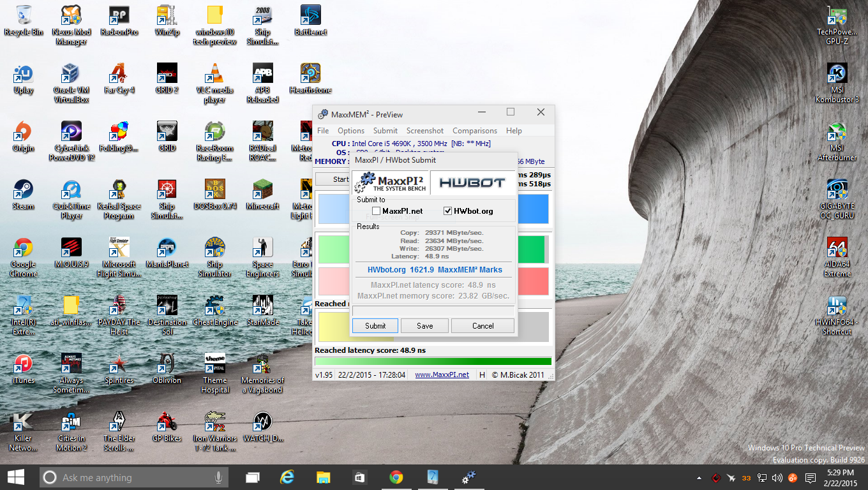Viewport: 868px width, 490px height.
Task: Open the network icon in system tray
Action: (x=761, y=477)
